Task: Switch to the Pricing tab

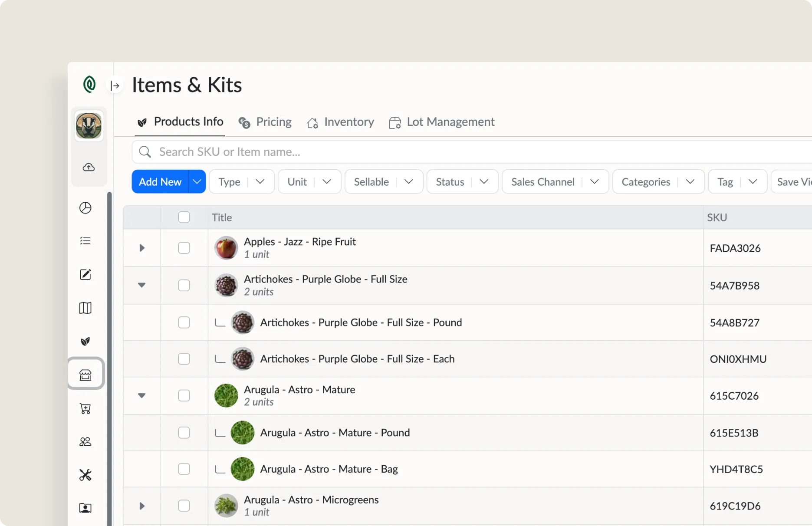Action: [x=265, y=122]
